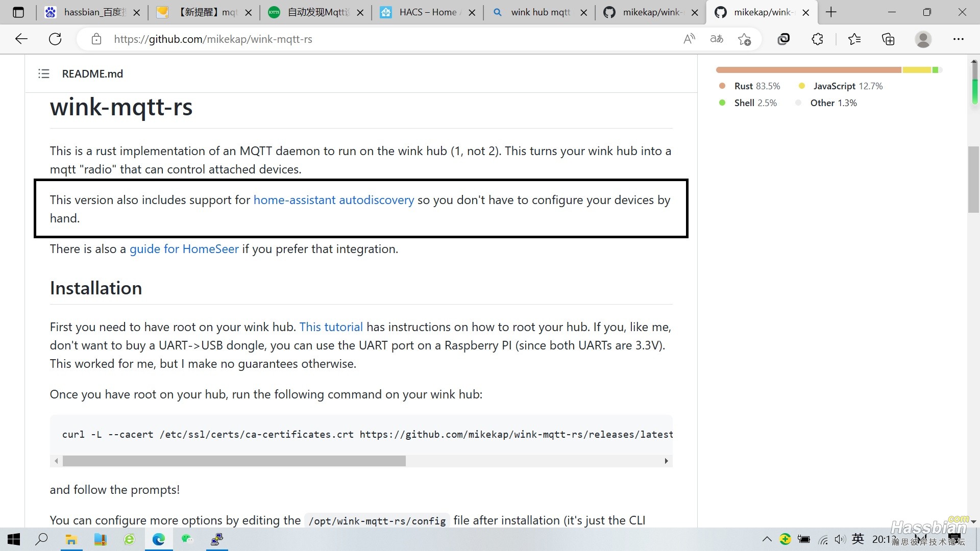Show hidden system tray icons
Viewport: 980px width, 551px height.
(767, 539)
